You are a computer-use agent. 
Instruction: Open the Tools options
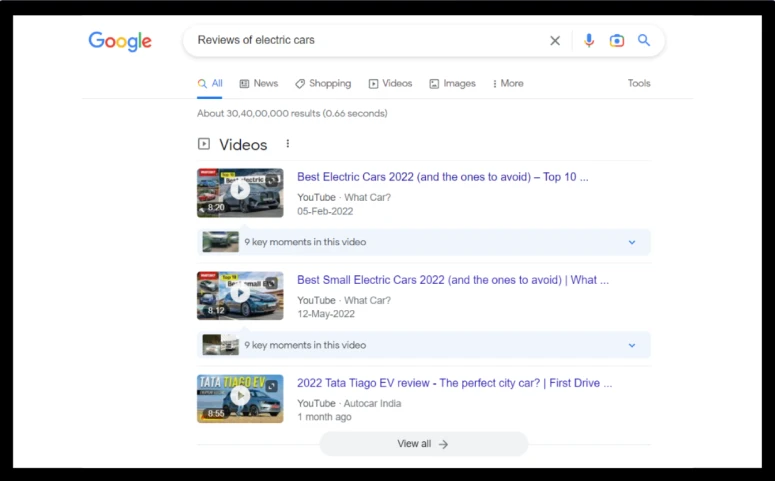pos(639,84)
